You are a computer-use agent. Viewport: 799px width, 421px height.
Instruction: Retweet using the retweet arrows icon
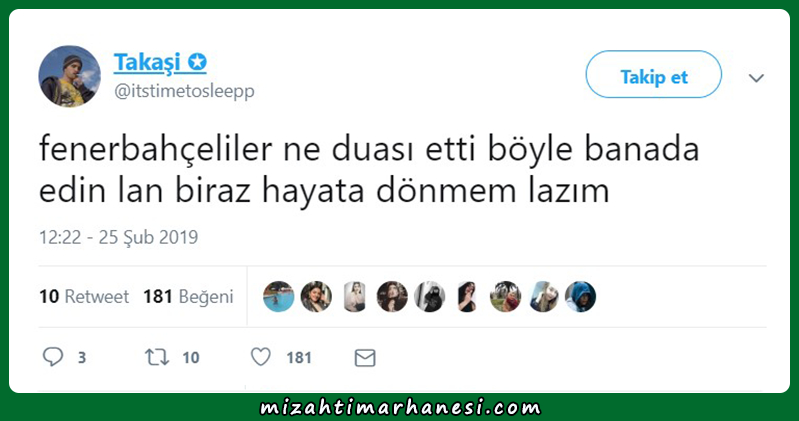(x=157, y=357)
